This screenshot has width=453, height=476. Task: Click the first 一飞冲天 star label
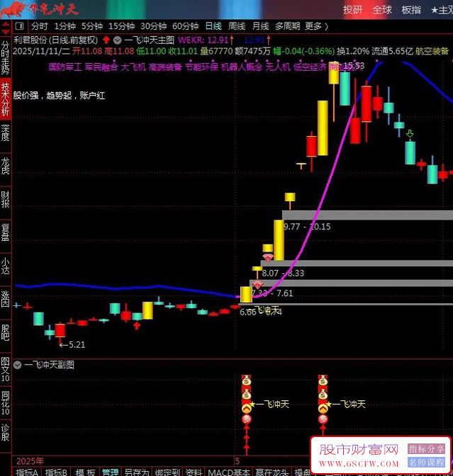[x=269, y=404]
